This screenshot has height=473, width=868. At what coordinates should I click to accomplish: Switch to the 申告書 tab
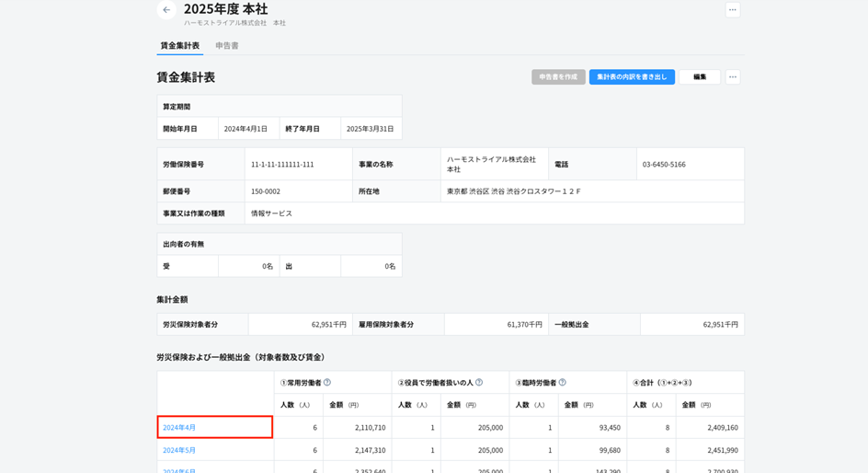tap(227, 45)
